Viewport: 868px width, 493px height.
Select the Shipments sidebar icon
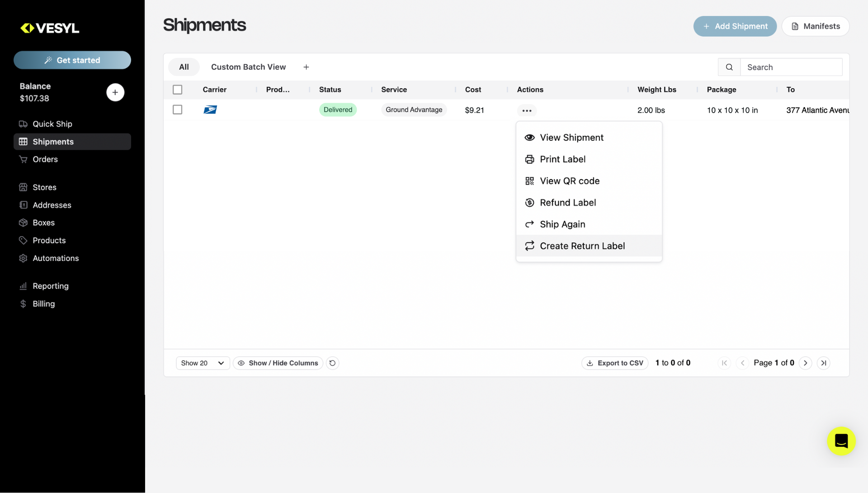23,141
